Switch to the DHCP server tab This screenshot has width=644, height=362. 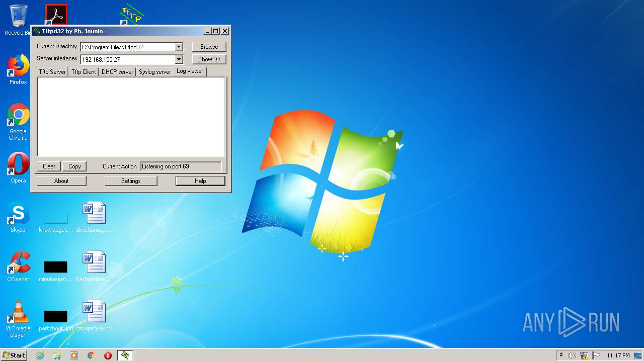[117, 72]
